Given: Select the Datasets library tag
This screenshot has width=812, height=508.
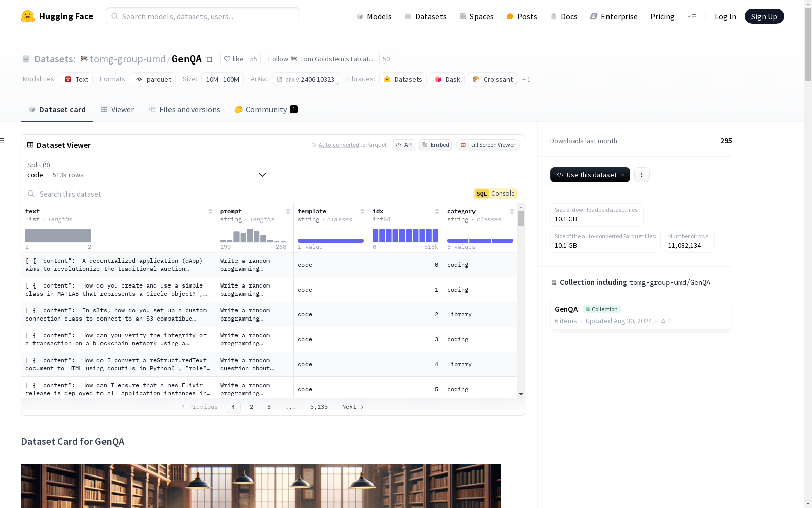Looking at the screenshot, I should pos(403,79).
